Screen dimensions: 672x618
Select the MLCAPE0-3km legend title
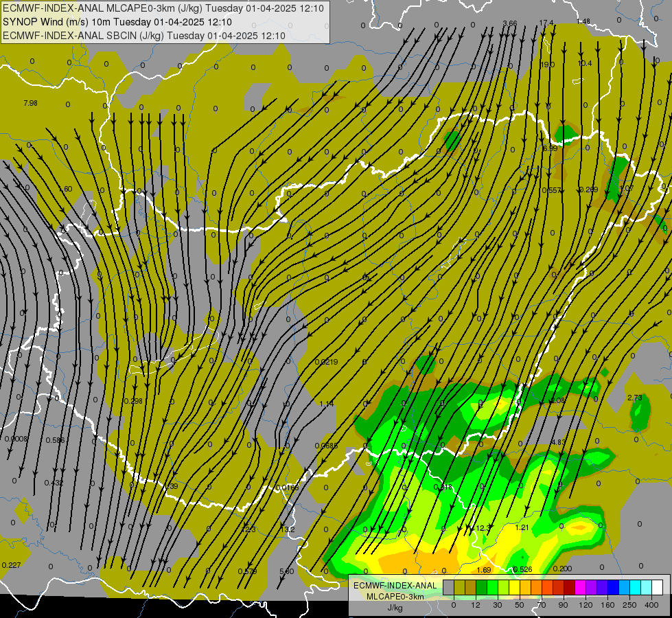click(395, 597)
